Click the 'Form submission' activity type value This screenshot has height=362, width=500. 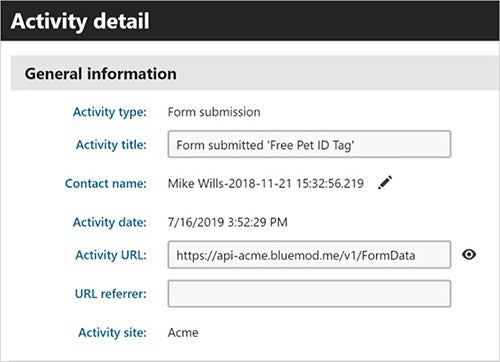pyautogui.click(x=214, y=112)
